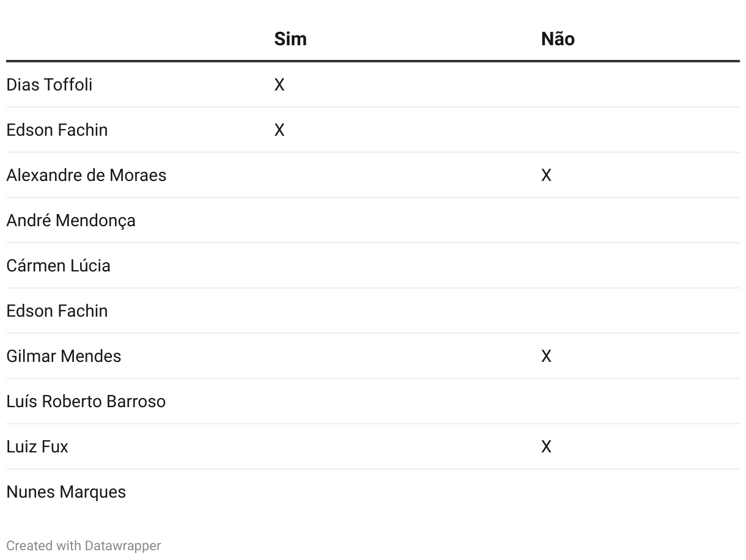
Task: Select the Gilmar Mendes name
Action: (x=64, y=356)
